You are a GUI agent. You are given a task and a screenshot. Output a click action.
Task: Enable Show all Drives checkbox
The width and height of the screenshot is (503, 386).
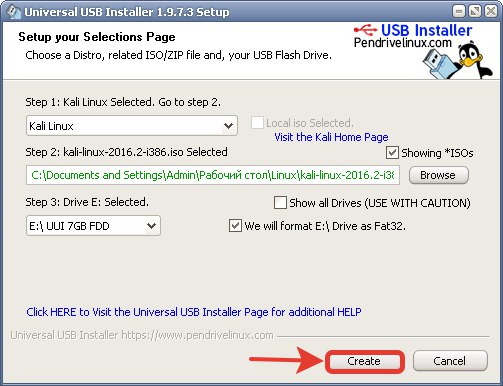click(280, 203)
